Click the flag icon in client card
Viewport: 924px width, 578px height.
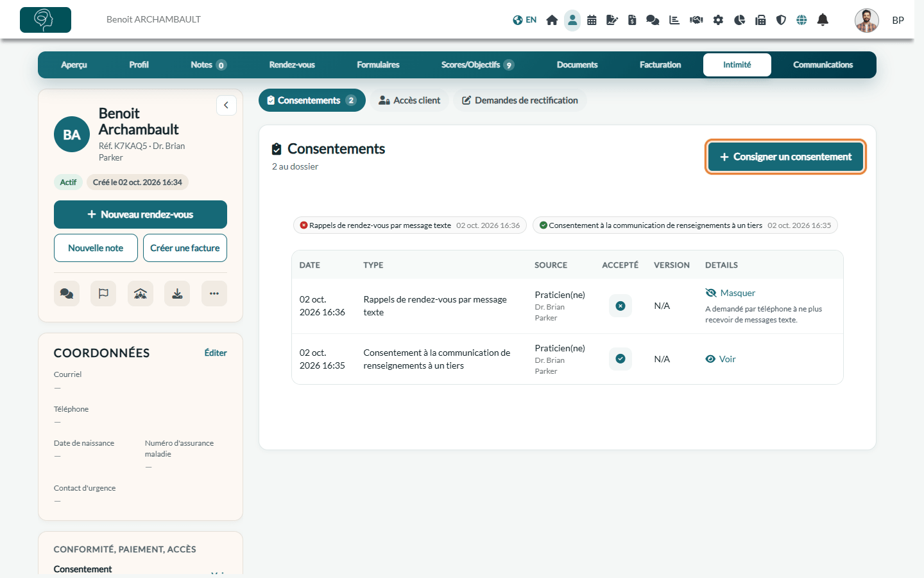(x=103, y=293)
